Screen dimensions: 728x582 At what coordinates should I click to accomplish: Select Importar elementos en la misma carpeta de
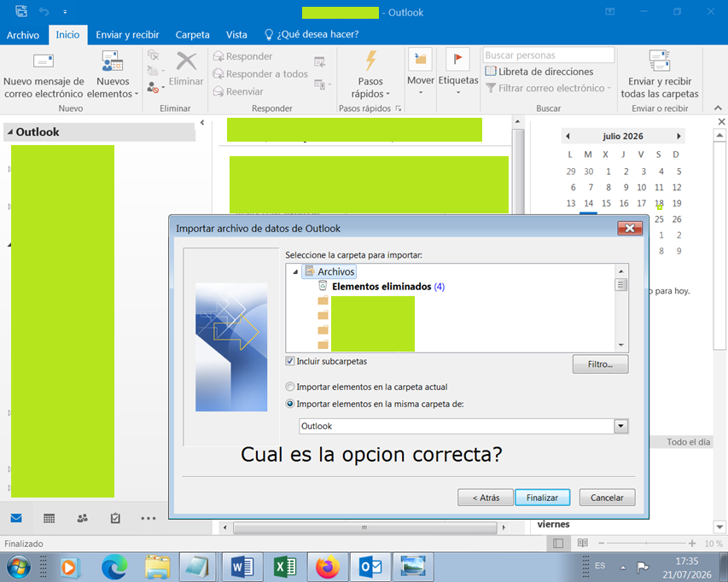click(290, 404)
